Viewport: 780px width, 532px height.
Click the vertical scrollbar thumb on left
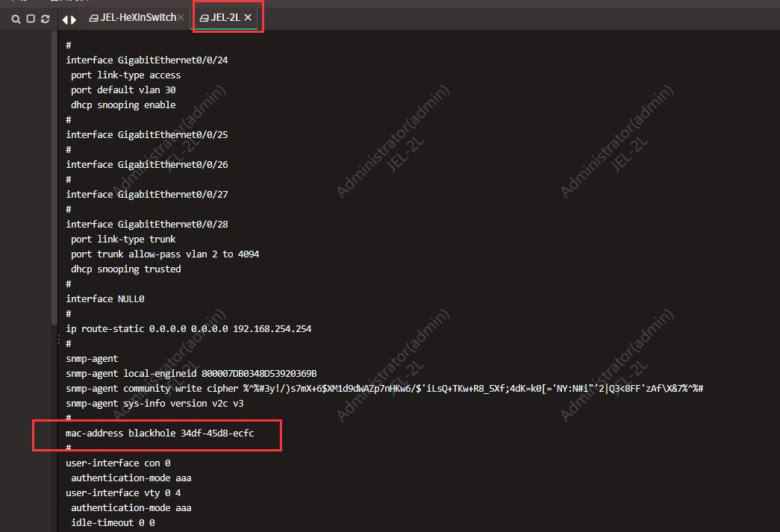(54, 179)
